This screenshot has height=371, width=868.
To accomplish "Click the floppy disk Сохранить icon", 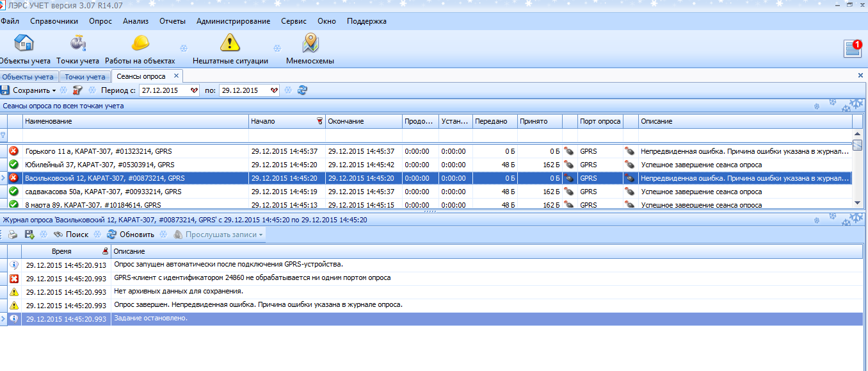I will [5, 90].
